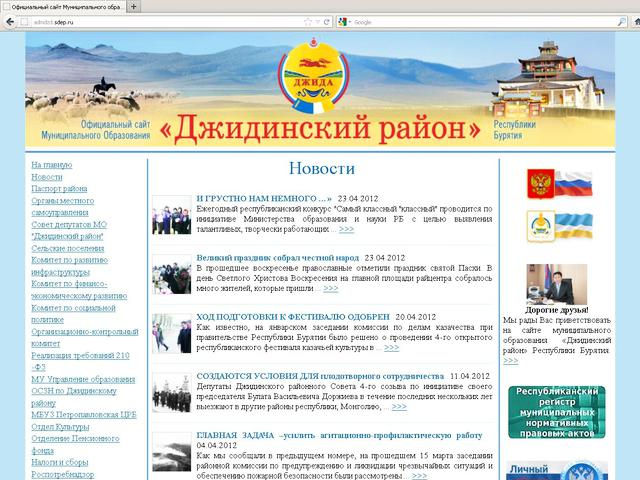Click the Джида emblem in the banner

313,76
